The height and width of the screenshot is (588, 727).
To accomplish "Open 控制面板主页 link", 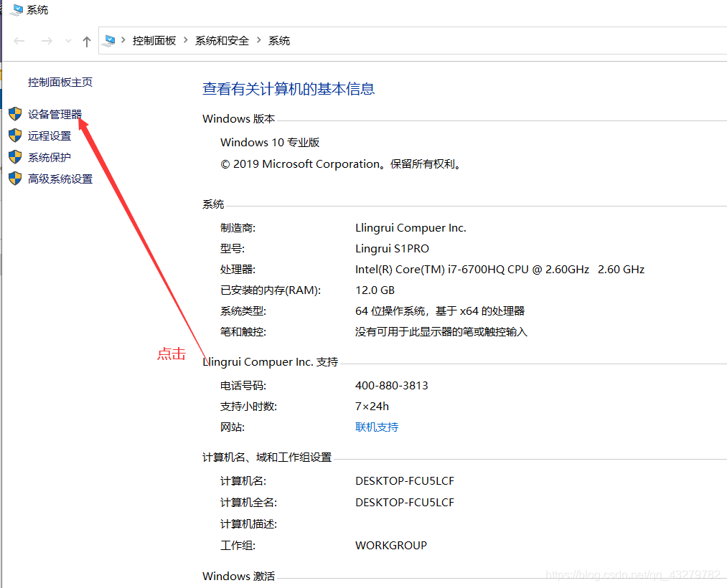I will [60, 82].
